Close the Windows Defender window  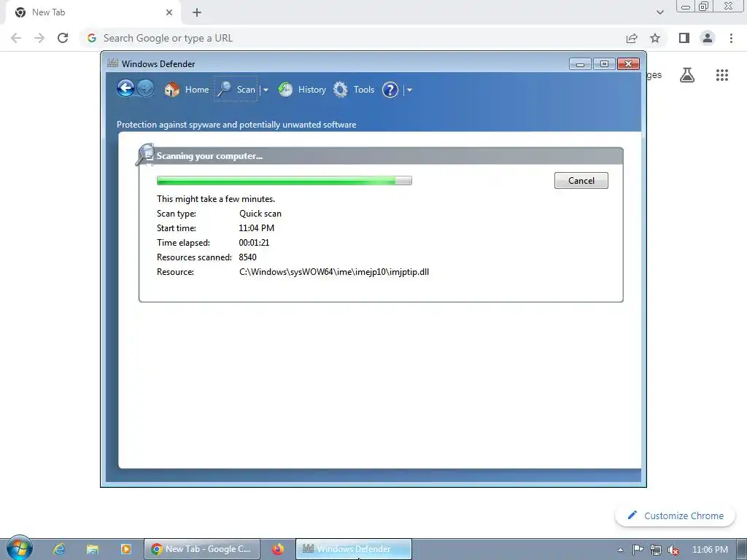pos(628,64)
